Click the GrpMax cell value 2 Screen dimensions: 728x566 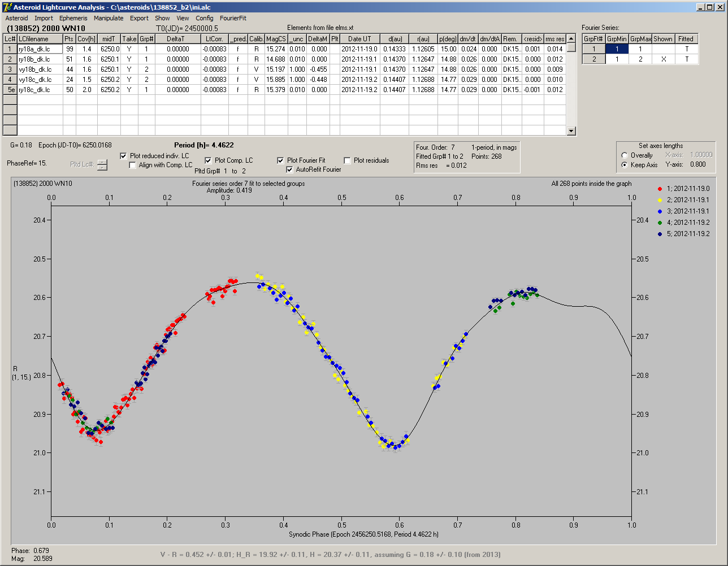pyautogui.click(x=640, y=59)
